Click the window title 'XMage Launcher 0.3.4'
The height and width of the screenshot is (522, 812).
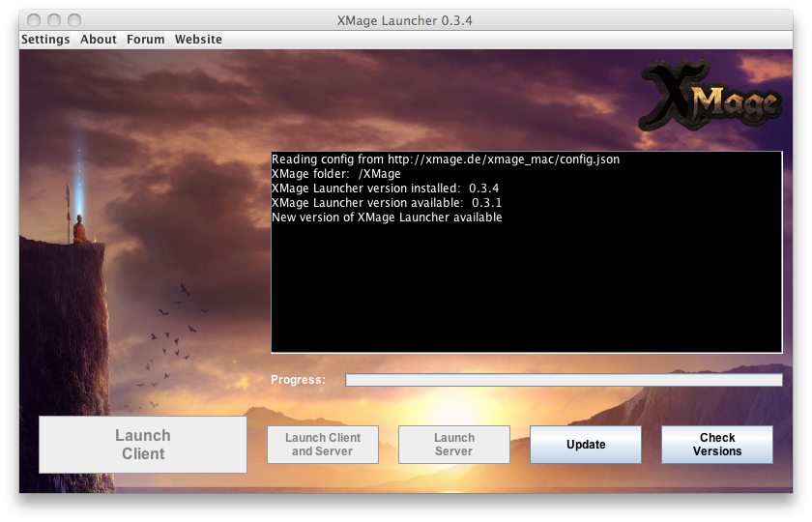pos(404,20)
